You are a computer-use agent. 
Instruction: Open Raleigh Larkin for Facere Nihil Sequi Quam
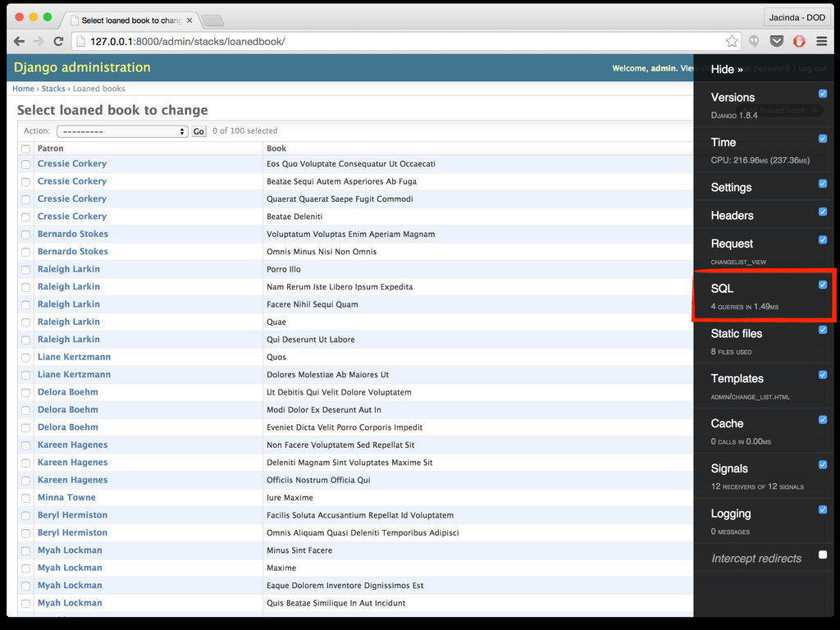(x=69, y=304)
